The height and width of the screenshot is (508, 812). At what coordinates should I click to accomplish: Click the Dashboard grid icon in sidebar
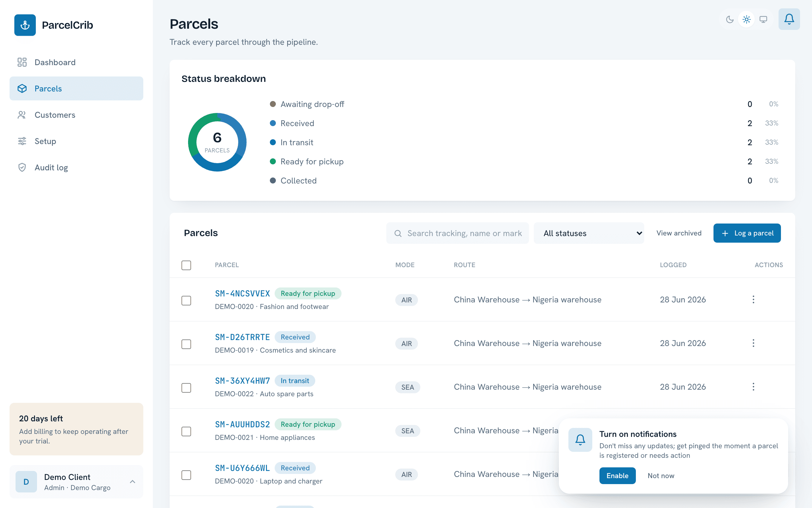point(22,62)
